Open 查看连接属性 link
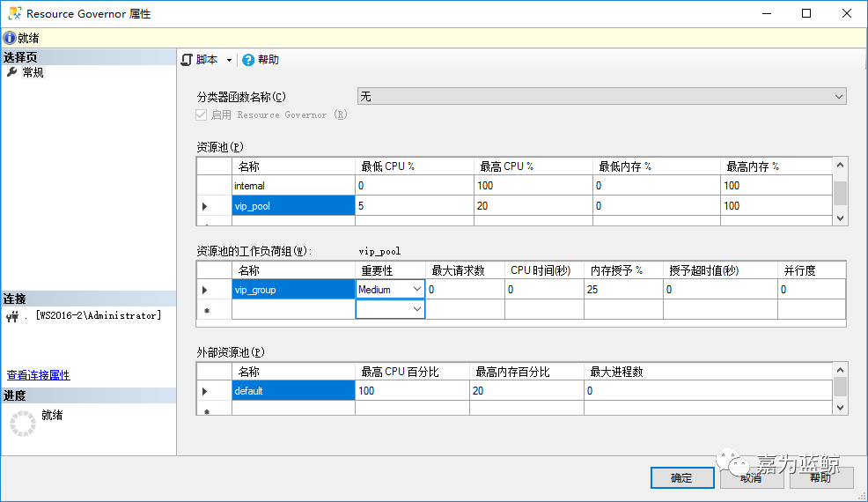868x502 pixels. pos(38,375)
